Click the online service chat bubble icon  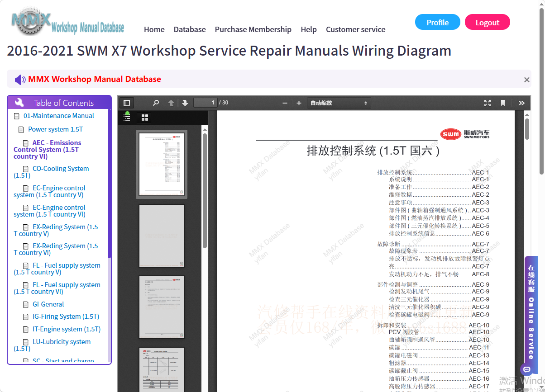click(526, 369)
